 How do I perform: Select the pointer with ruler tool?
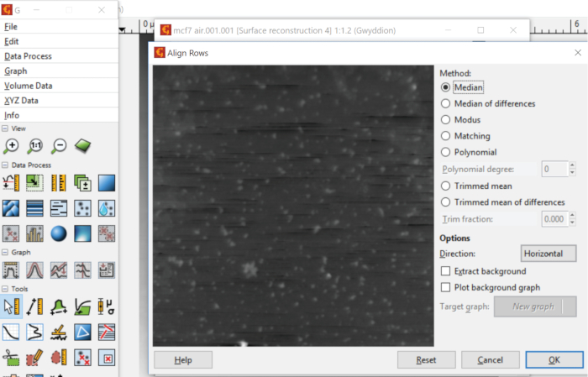(x=12, y=306)
